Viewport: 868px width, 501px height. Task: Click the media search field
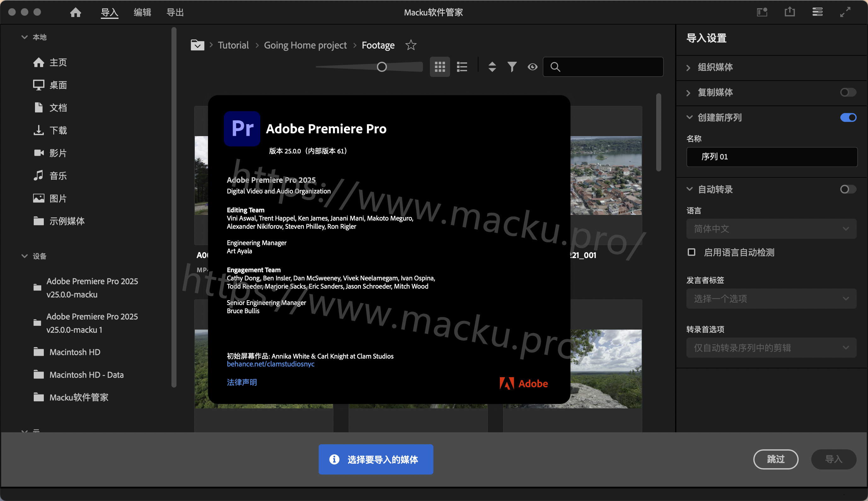click(603, 67)
